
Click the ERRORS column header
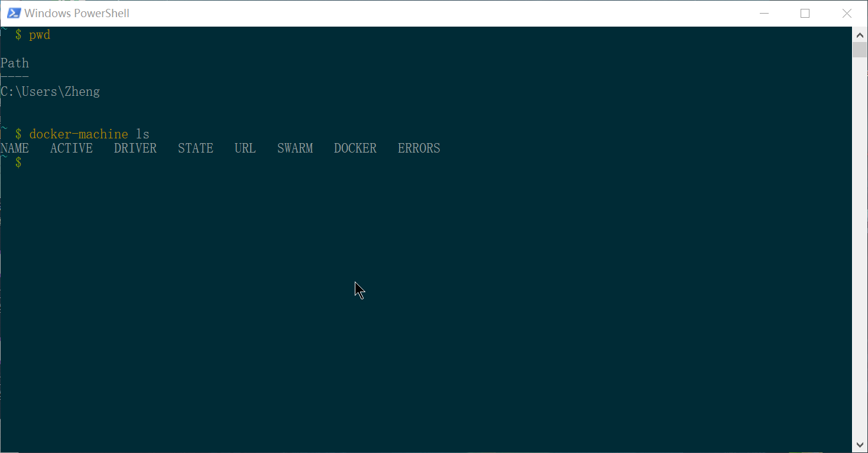pos(419,148)
